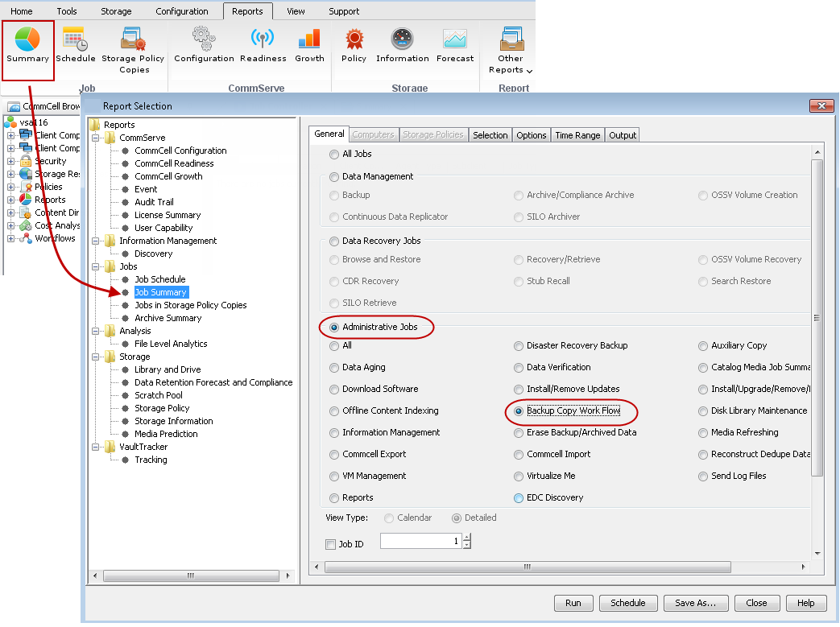840x627 pixels.
Task: Select the Reports node in CommCell Browser
Action: (x=50, y=200)
